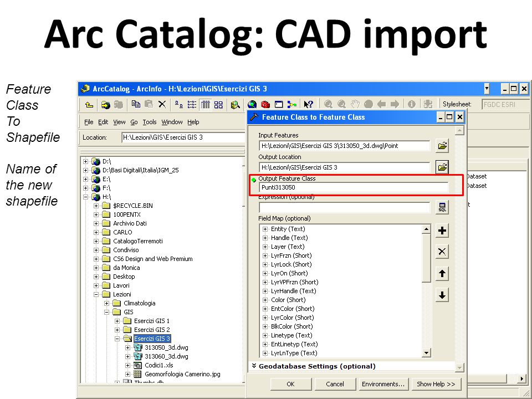Collapse the Lezioni folder node
This screenshot has height=399, width=532.
pos(96,294)
